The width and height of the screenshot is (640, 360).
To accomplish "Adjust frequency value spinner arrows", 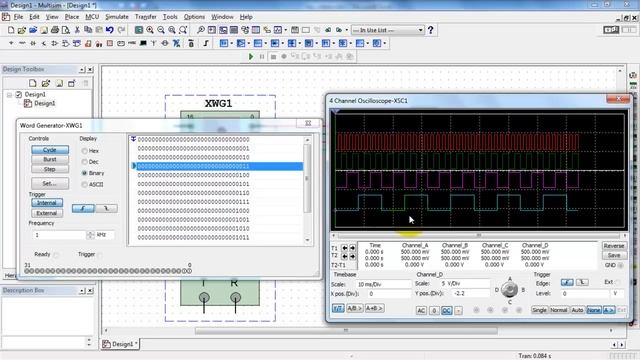I will (90, 235).
